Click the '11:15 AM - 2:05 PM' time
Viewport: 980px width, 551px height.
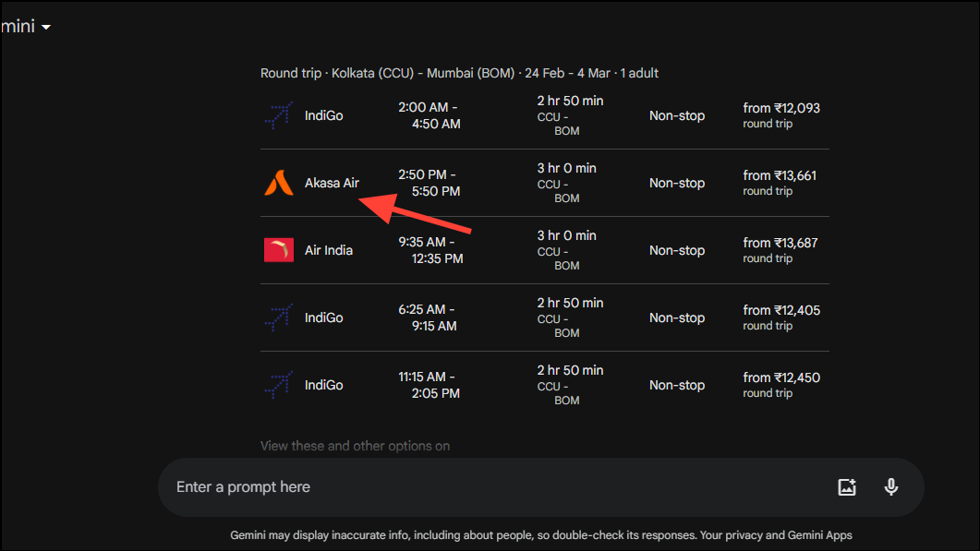pyautogui.click(x=430, y=385)
